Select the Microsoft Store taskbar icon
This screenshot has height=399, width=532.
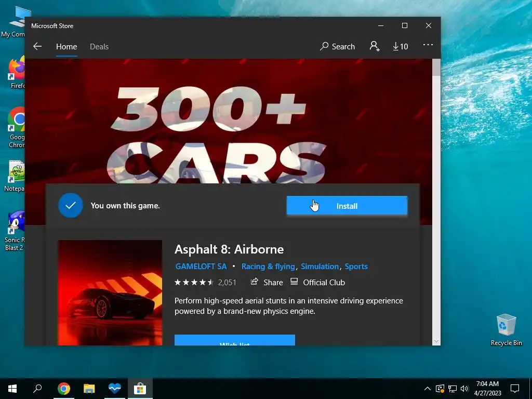coord(140,389)
